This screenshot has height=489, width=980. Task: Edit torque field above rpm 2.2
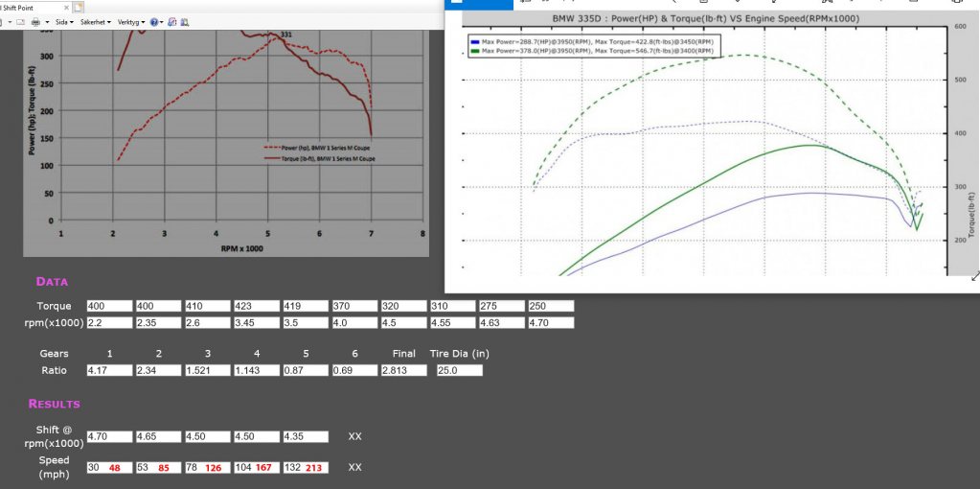110,307
